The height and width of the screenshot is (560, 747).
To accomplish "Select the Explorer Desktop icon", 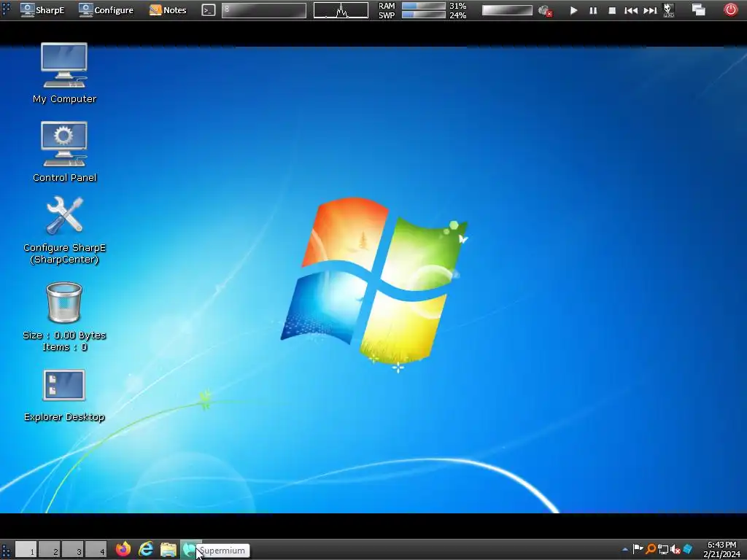I will tap(64, 395).
